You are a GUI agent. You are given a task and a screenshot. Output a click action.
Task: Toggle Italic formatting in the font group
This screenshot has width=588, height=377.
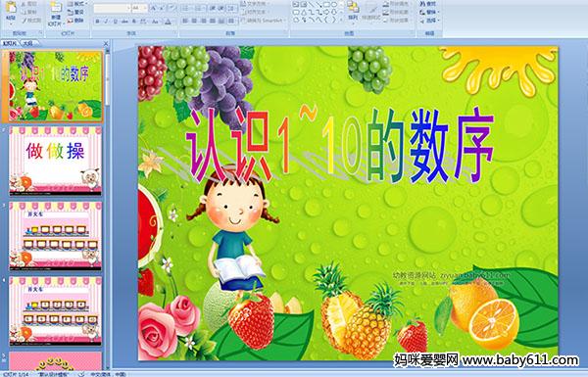[x=106, y=22]
